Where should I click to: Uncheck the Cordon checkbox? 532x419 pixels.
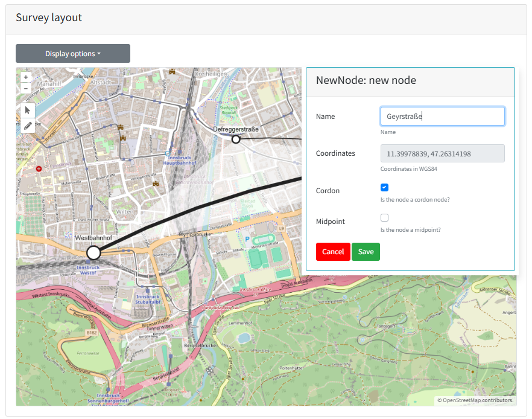click(x=384, y=187)
